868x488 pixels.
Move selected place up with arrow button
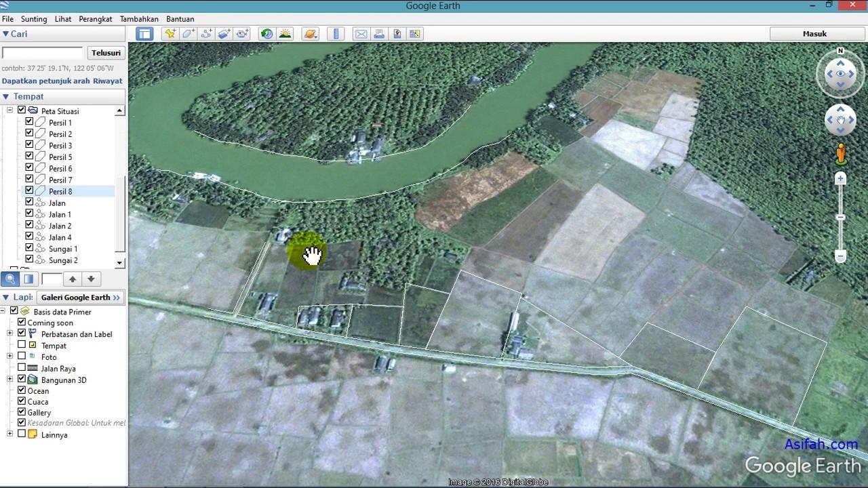click(73, 279)
